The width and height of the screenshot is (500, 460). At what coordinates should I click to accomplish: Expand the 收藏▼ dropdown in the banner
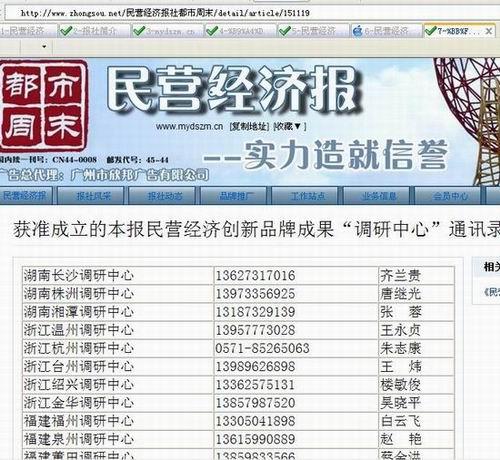click(288, 126)
